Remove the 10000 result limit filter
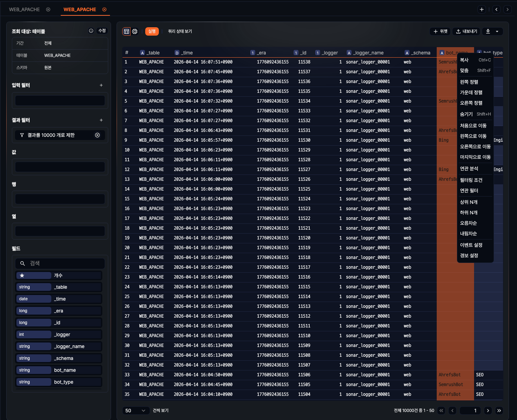The width and height of the screenshot is (517, 420). (x=97, y=135)
